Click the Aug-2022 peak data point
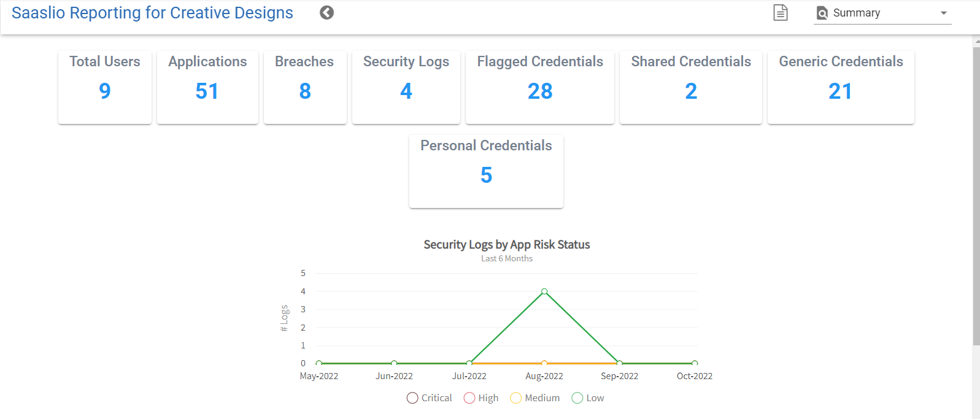980x419 pixels. (544, 291)
